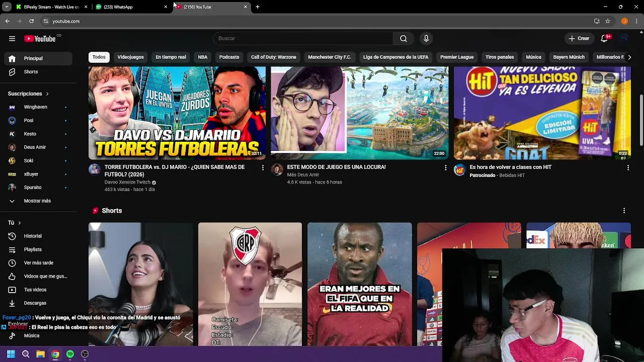
Task: Bookmark this page with star icon
Action: [608, 21]
